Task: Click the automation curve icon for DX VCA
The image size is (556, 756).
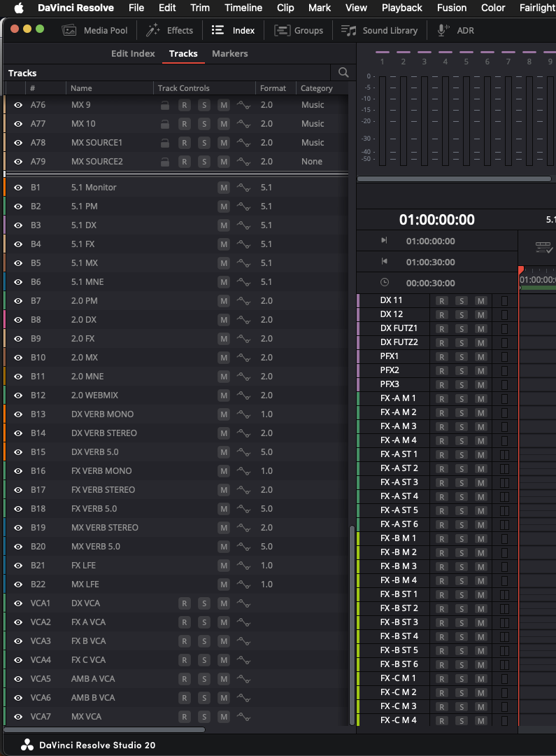Action: tap(243, 603)
